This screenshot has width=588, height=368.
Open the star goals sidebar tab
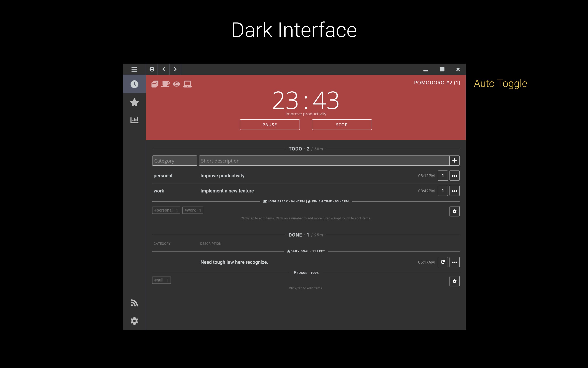[x=134, y=102]
